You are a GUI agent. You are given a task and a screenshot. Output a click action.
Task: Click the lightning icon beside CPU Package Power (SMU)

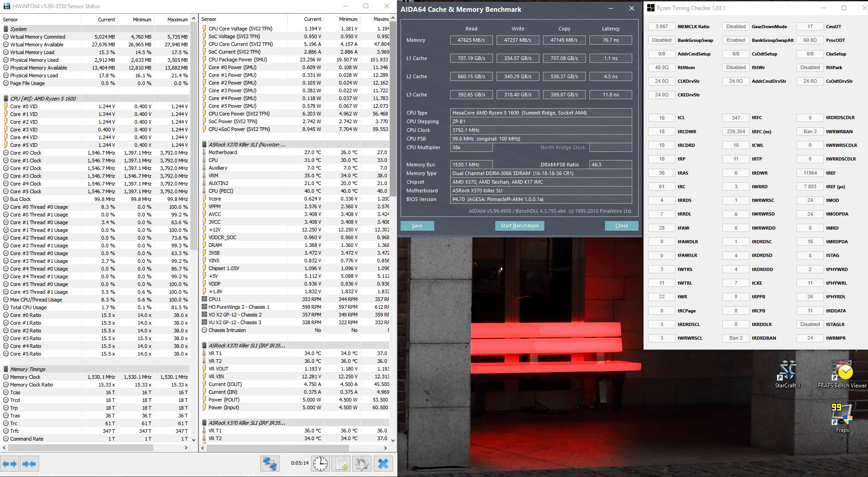tap(204, 60)
